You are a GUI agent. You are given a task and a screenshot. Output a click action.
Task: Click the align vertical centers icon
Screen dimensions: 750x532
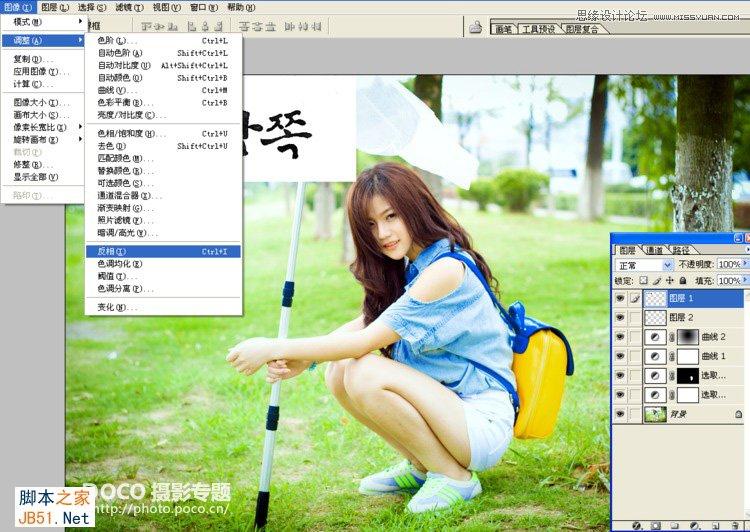[x=161, y=26]
